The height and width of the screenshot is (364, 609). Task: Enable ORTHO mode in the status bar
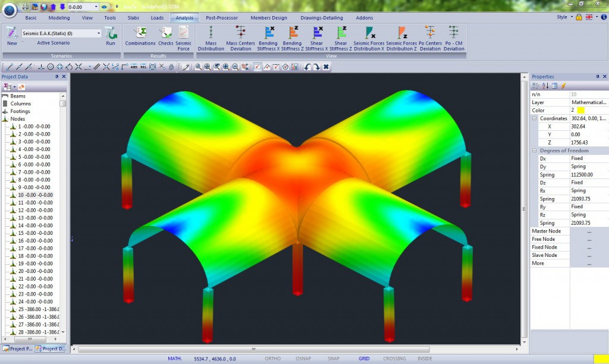[x=272, y=358]
